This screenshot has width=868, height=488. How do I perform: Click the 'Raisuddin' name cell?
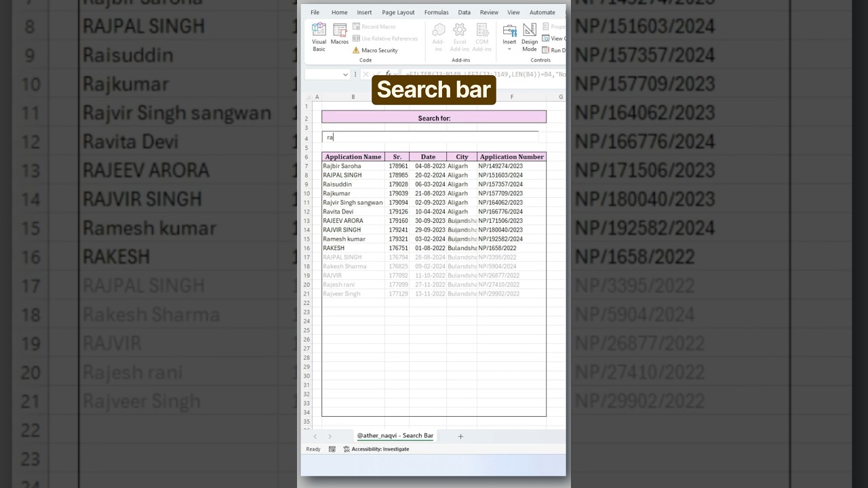point(353,184)
